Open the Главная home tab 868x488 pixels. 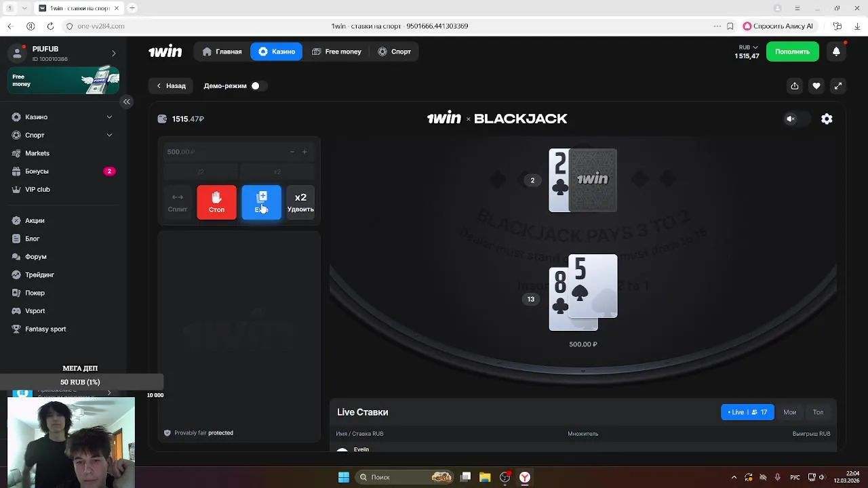pyautogui.click(x=222, y=52)
